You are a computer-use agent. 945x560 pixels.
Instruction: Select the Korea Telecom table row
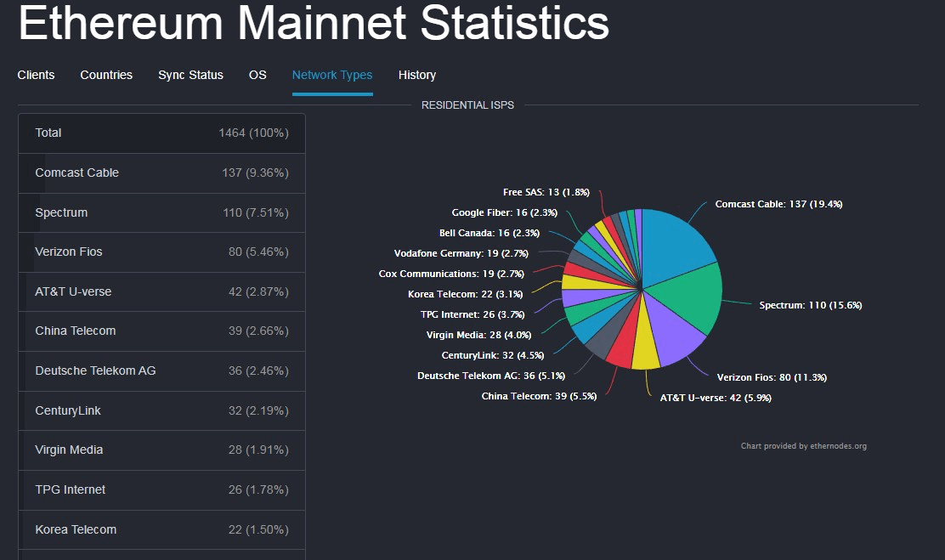point(161,529)
